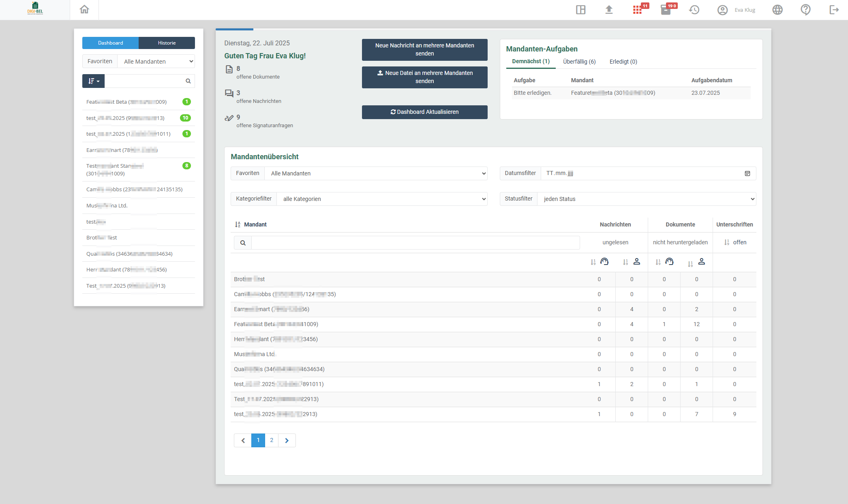Open the red grid icon with badge 11

[638, 10]
